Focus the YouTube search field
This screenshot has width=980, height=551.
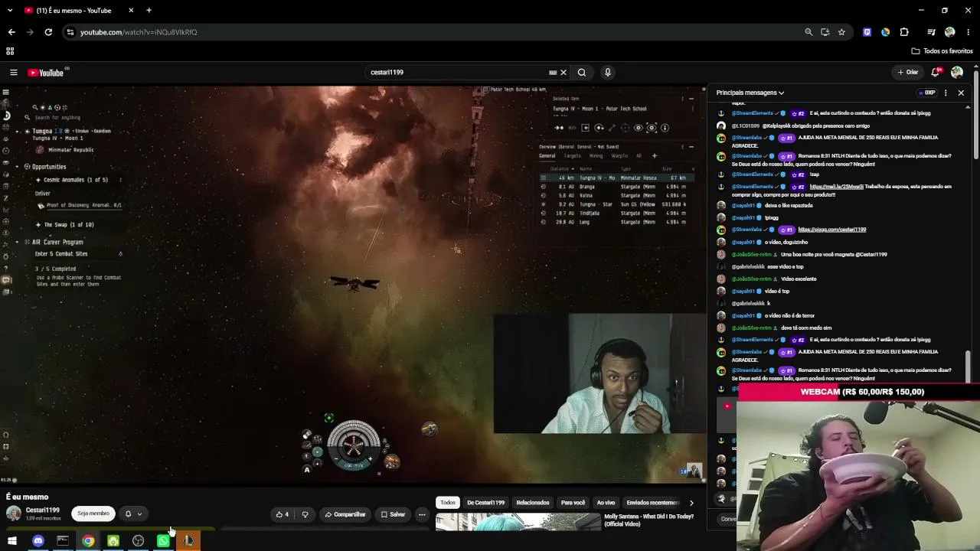(458, 73)
